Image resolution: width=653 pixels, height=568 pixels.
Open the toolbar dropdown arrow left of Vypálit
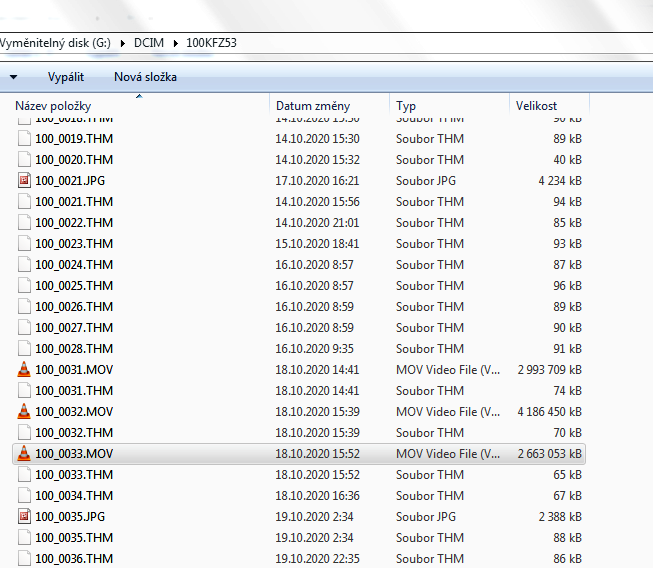[x=13, y=77]
